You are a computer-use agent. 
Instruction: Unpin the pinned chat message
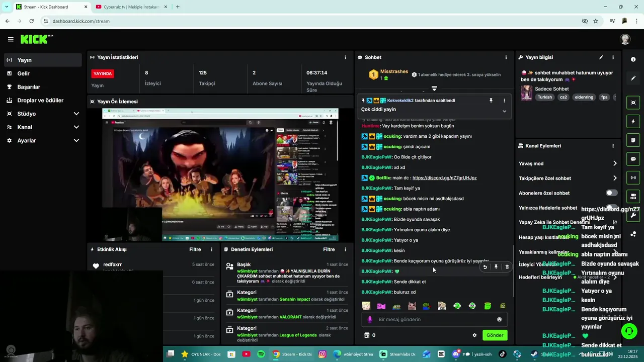[x=491, y=101]
